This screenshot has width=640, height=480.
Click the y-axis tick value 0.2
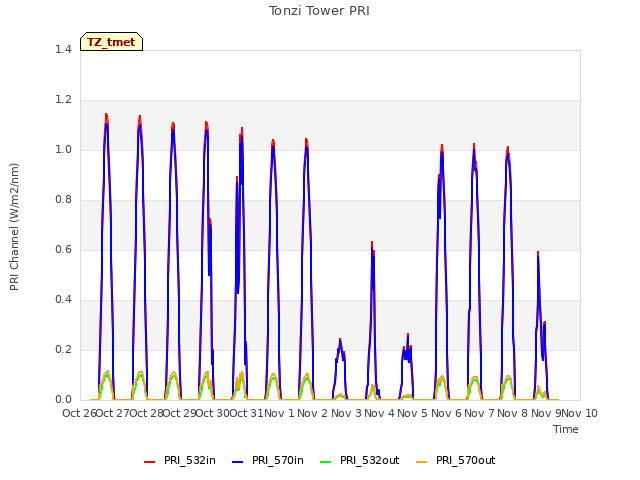[63, 350]
